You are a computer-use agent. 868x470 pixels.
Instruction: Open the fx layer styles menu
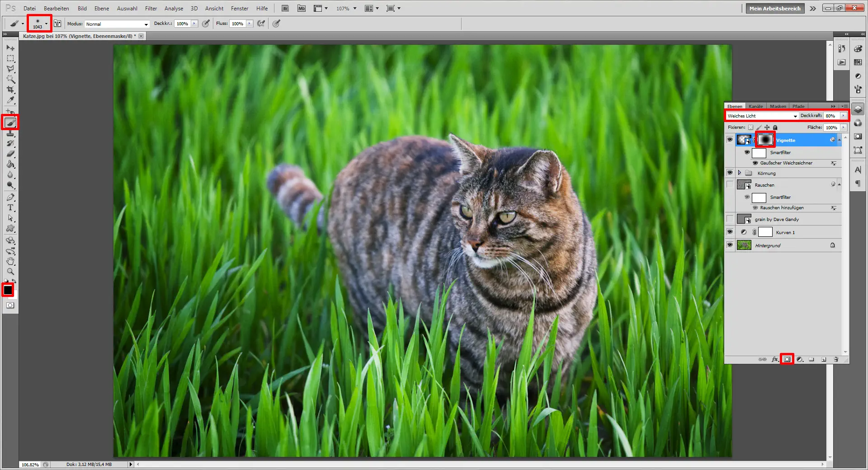click(x=774, y=359)
